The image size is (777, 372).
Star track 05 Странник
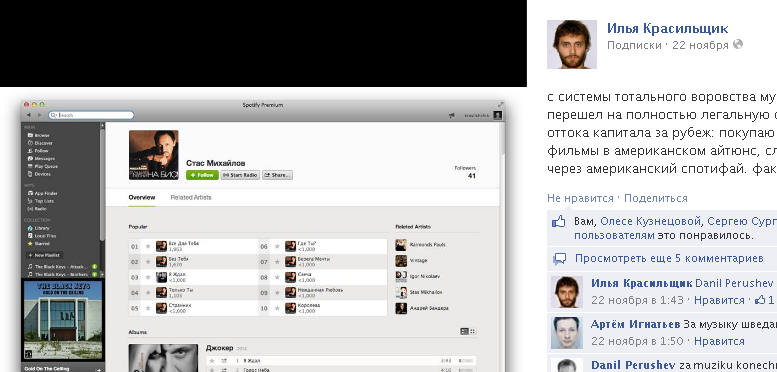[148, 308]
